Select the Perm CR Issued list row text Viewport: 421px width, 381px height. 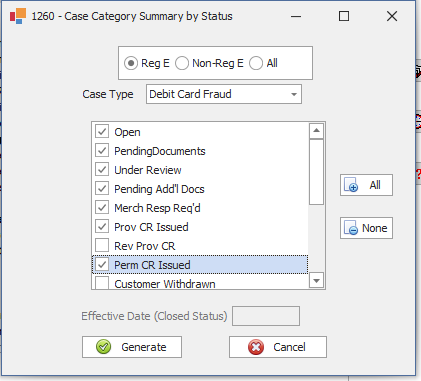[x=152, y=265]
